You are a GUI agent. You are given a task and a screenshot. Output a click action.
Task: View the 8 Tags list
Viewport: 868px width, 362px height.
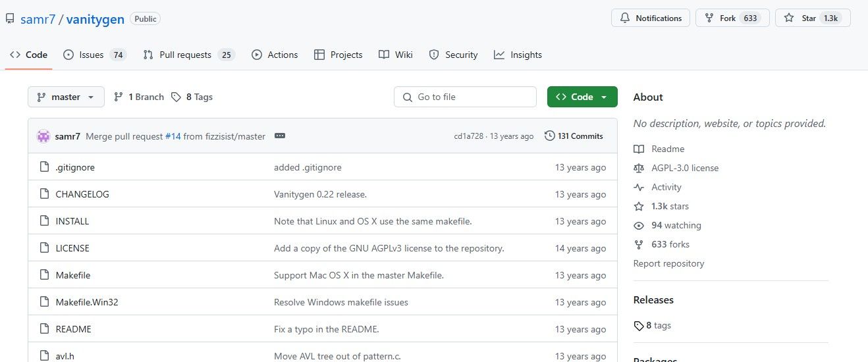point(192,97)
